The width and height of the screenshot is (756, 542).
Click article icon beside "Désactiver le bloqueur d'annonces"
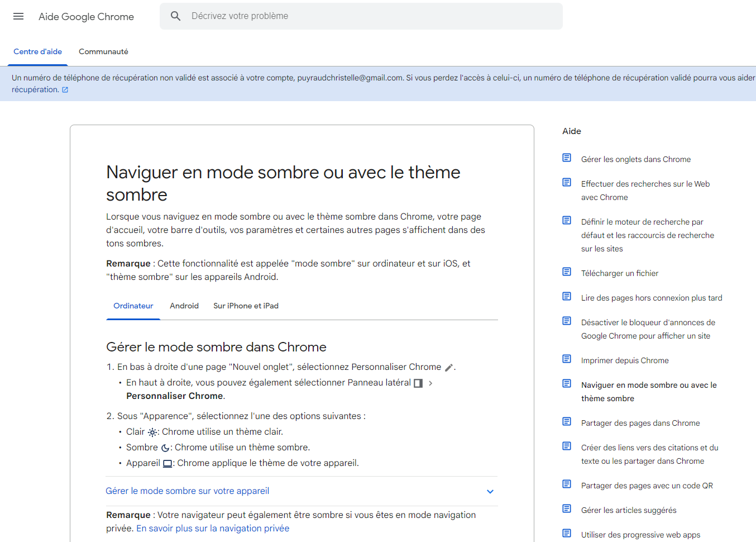click(567, 321)
